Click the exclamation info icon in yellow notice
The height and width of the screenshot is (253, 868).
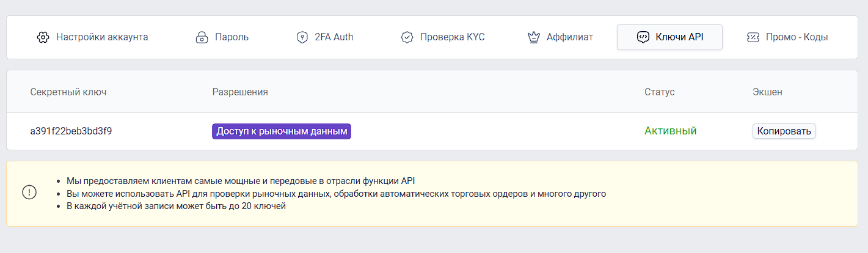click(x=29, y=192)
